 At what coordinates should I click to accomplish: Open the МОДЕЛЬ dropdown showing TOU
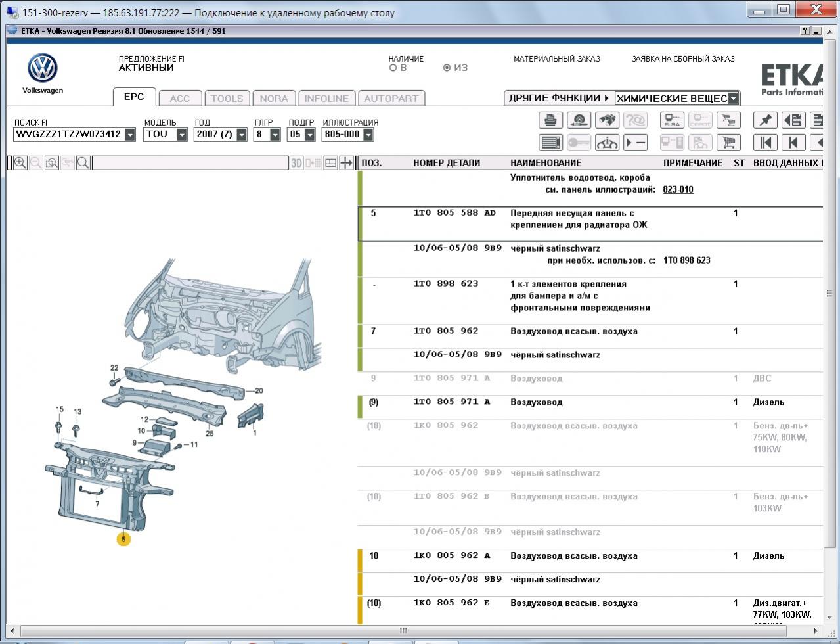[x=182, y=135]
